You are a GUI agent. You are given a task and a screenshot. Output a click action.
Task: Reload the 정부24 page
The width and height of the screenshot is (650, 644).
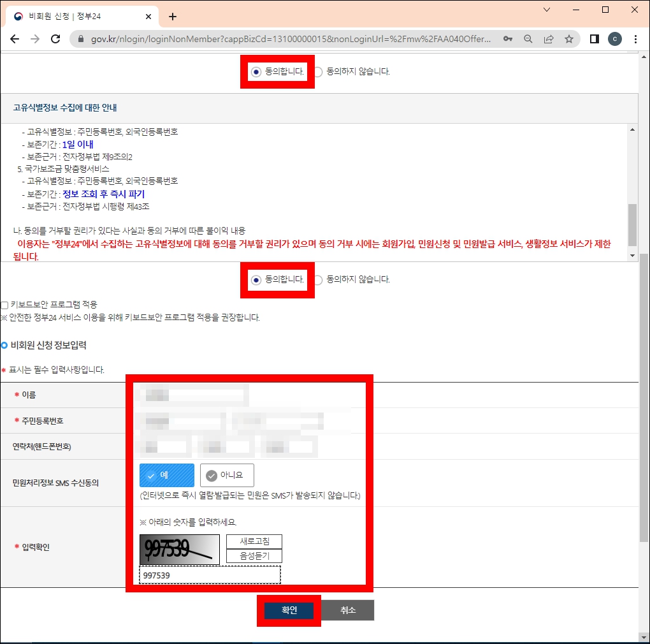pyautogui.click(x=56, y=39)
